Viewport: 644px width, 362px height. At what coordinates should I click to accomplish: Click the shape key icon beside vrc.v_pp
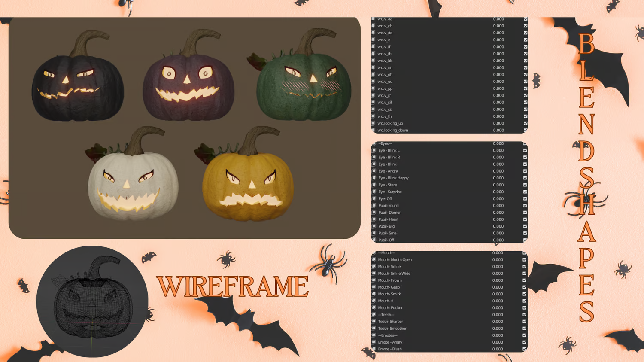pyautogui.click(x=373, y=88)
